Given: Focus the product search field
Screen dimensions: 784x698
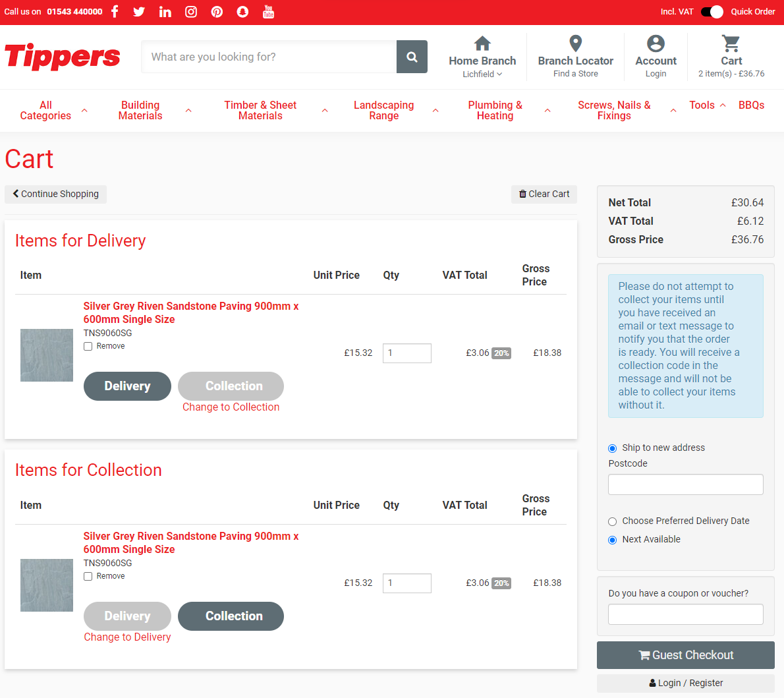Looking at the screenshot, I should tap(269, 57).
